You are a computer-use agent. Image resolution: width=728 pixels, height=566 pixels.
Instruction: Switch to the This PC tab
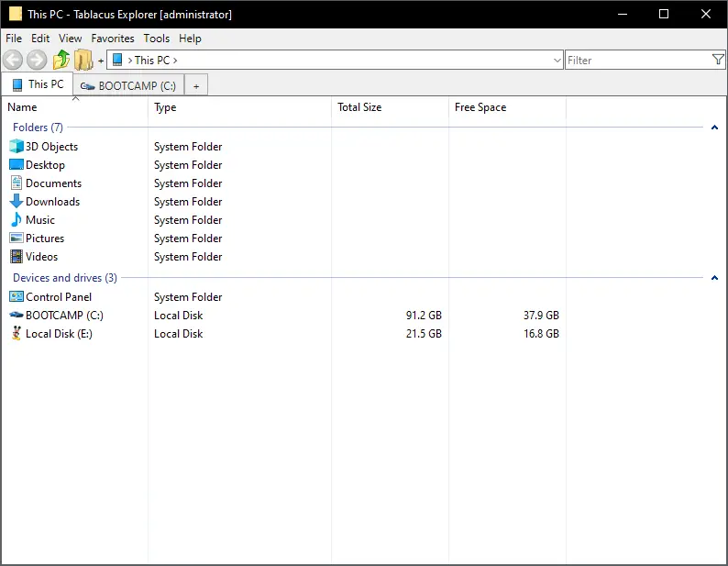[38, 84]
